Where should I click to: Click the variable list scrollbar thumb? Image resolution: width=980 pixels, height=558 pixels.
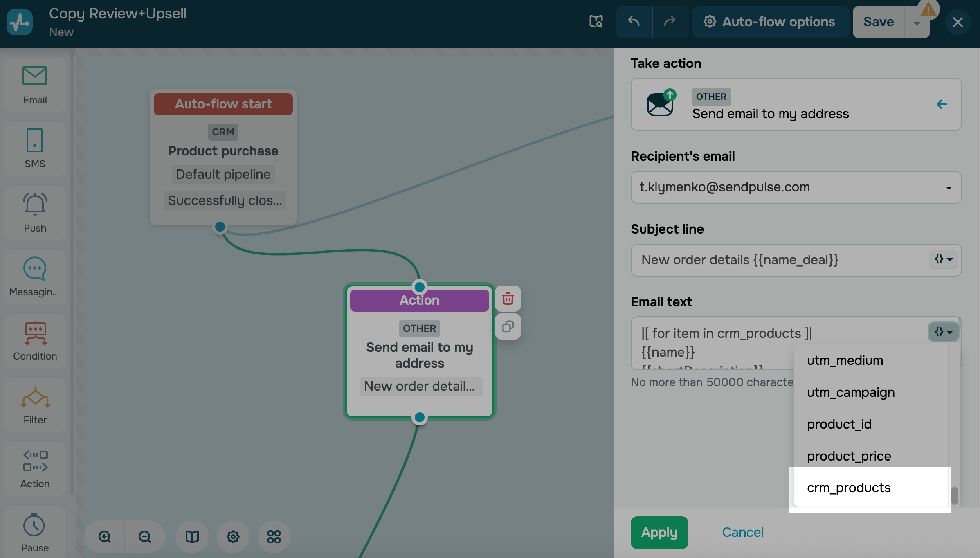click(x=954, y=495)
